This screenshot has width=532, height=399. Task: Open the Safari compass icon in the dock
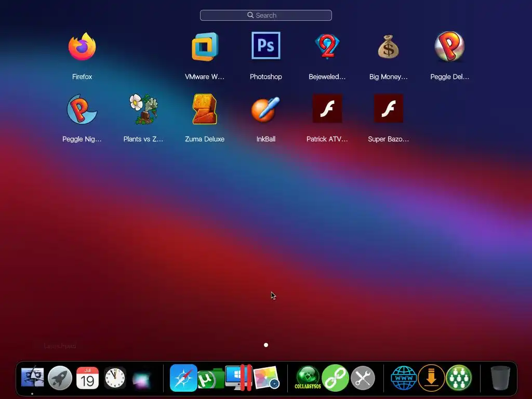coord(183,378)
